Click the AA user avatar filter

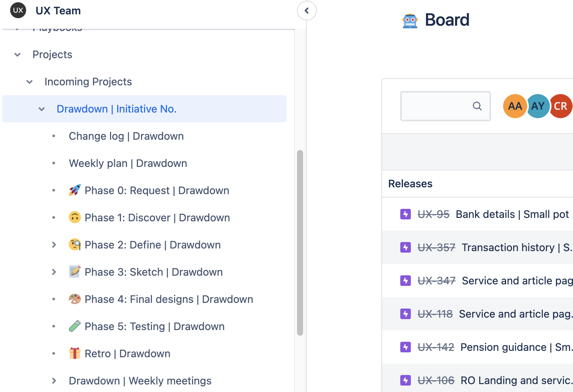pos(514,106)
